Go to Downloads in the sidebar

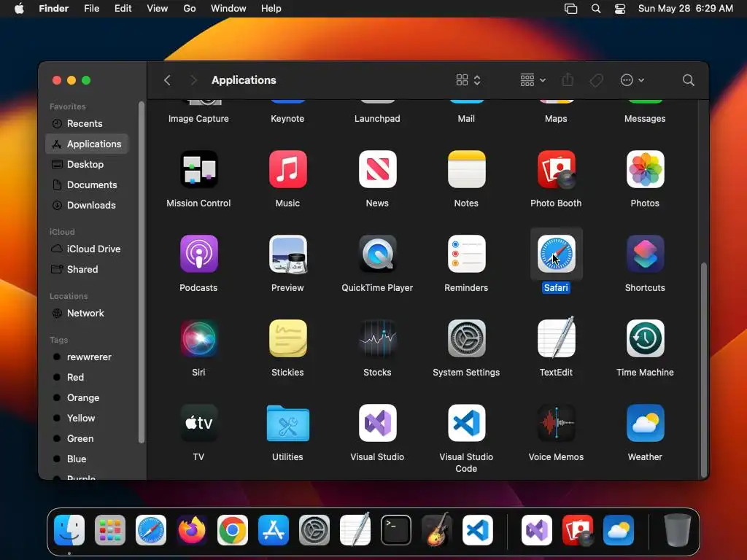coord(87,205)
